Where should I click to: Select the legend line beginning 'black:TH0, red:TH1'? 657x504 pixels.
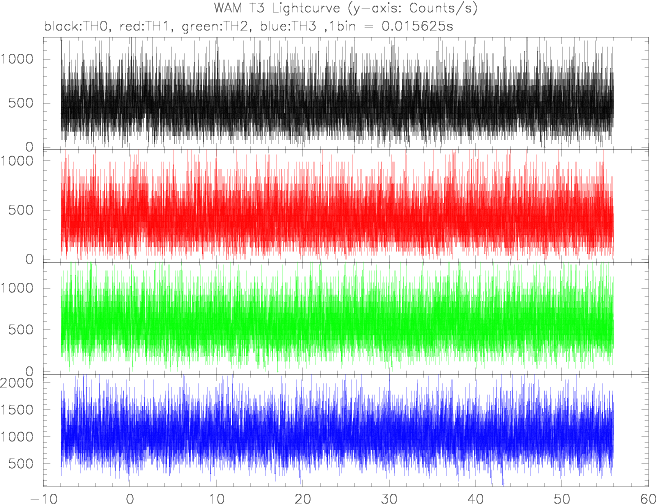(x=249, y=26)
